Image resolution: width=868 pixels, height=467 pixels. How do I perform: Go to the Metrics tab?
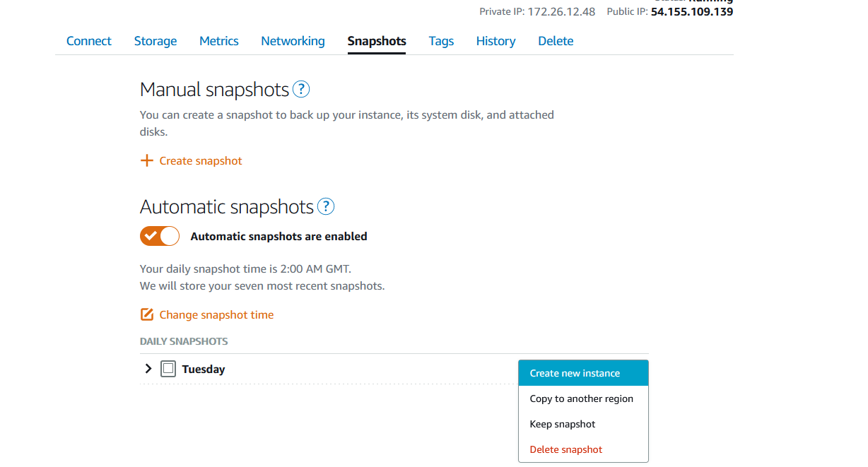[219, 41]
